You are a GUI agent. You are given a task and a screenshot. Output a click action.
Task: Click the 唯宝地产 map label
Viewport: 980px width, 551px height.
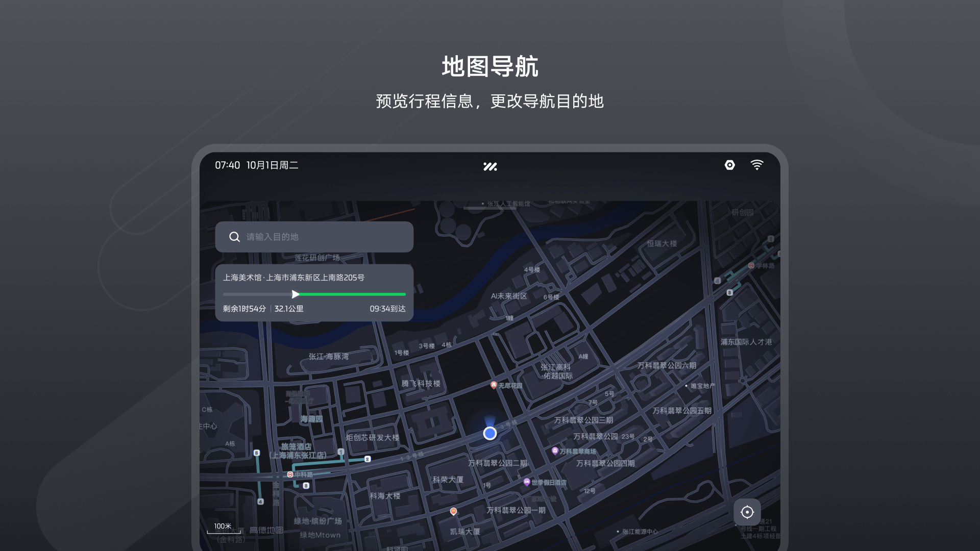point(703,386)
